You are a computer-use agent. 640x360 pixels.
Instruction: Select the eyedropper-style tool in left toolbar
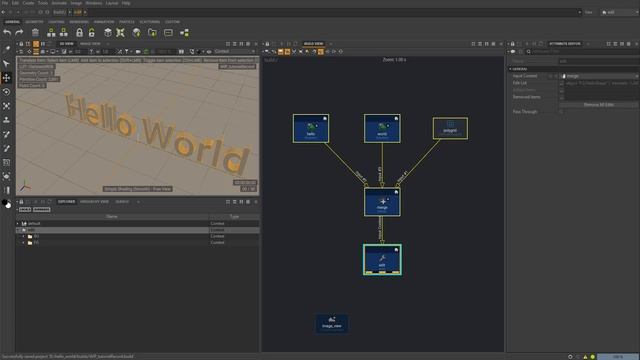[x=7, y=148]
